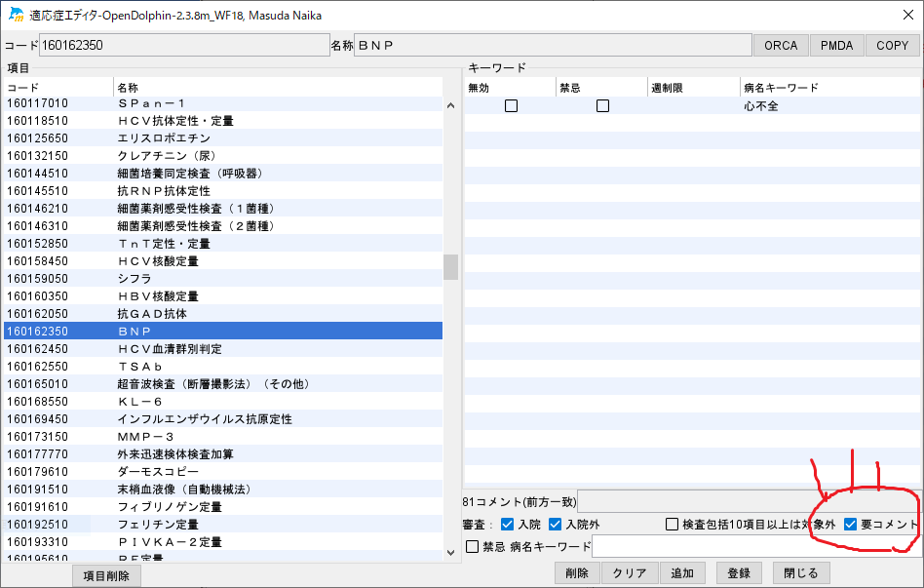This screenshot has height=588, width=924.
Task: Select the ダーモスコピー row
Action: (223, 472)
